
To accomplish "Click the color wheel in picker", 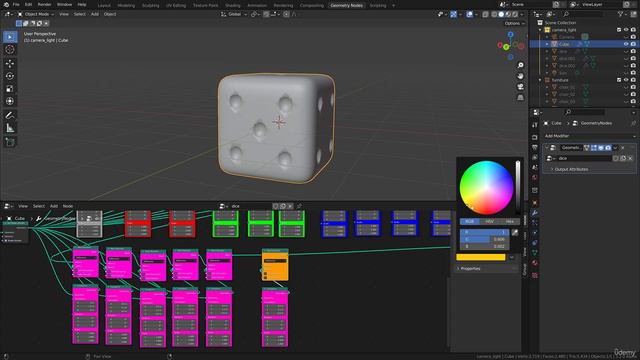I will point(486,187).
